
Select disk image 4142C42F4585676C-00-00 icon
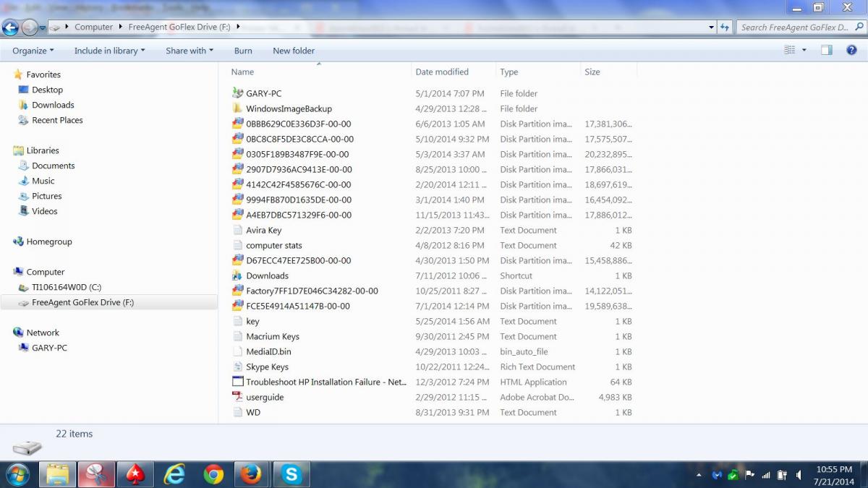coord(237,184)
